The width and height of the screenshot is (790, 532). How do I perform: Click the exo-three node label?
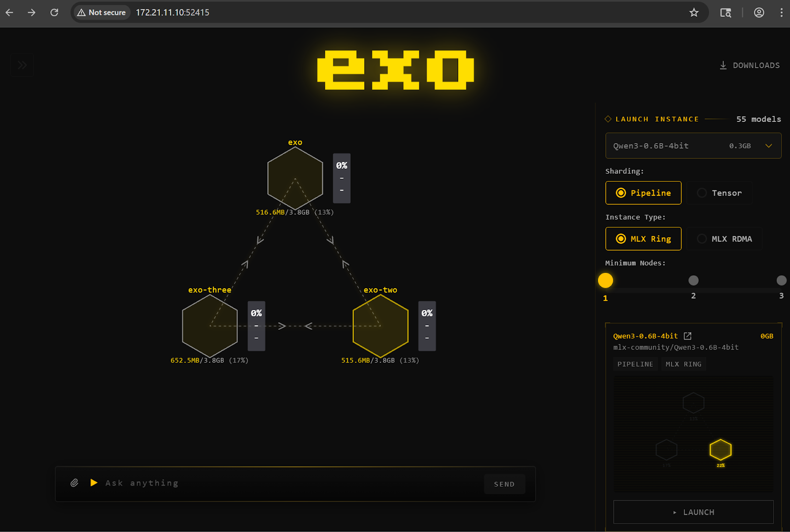(x=210, y=290)
